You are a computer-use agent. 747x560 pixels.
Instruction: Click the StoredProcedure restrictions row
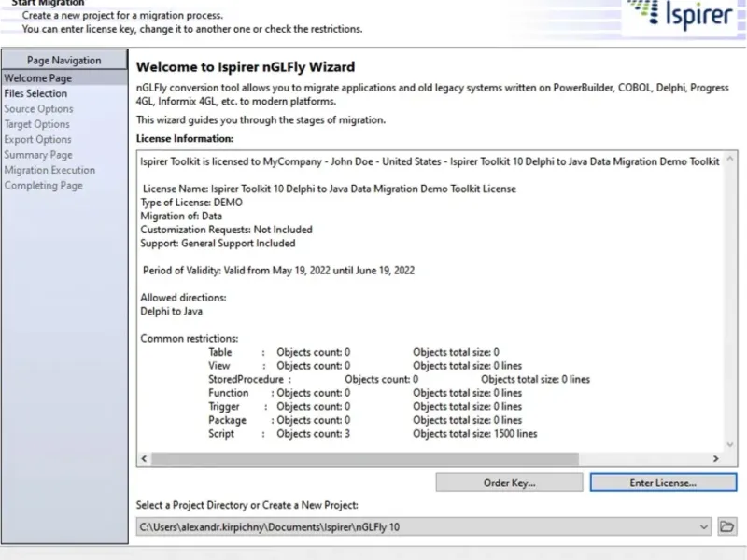[399, 380]
